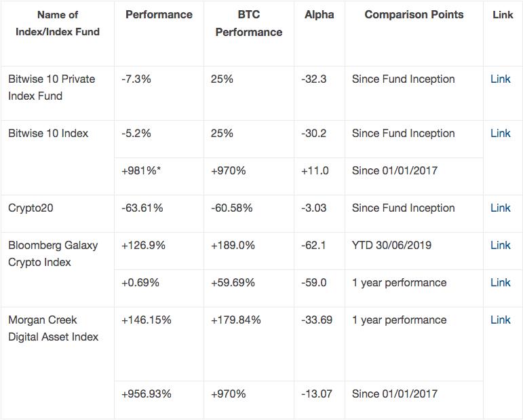Click the BTC Performance column header
The height and width of the screenshot is (420, 523).
pyautogui.click(x=249, y=23)
